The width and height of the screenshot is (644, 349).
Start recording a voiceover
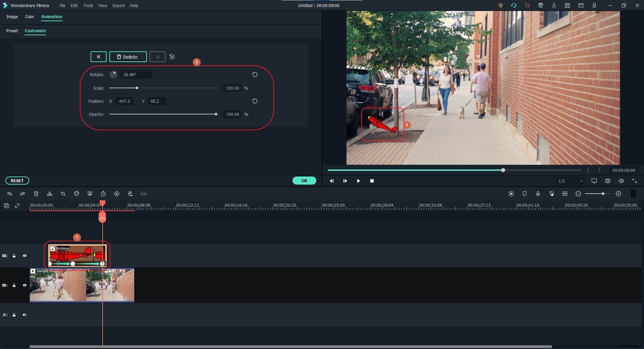[x=538, y=194]
